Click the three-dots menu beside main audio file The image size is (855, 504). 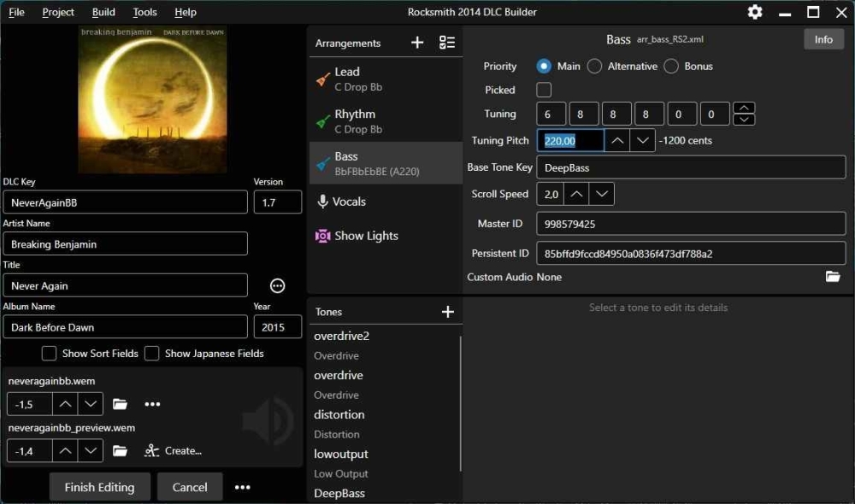152,404
